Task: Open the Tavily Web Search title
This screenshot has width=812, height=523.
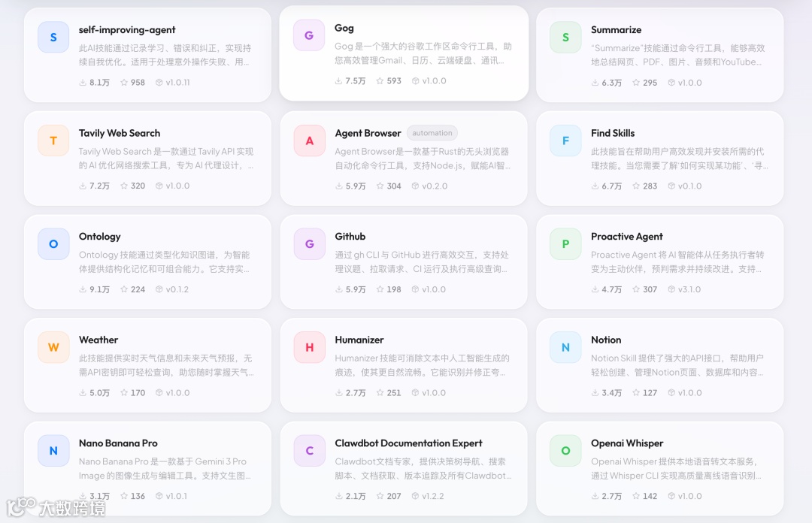Action: coord(119,133)
